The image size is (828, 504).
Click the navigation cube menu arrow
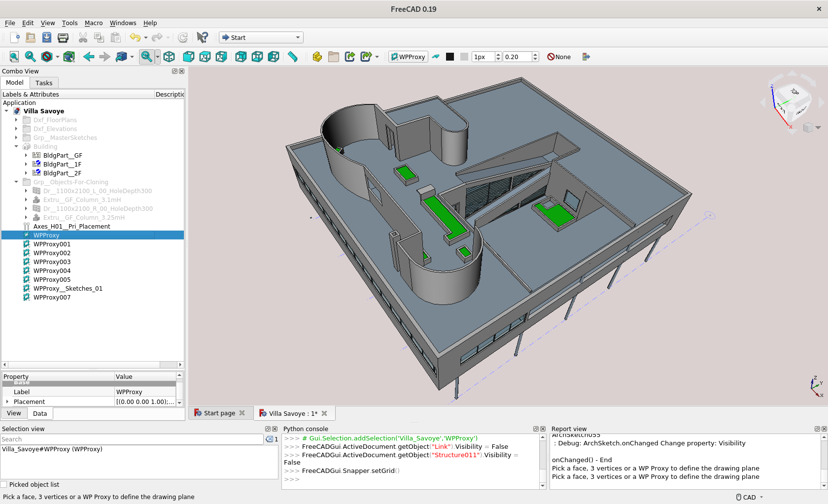click(x=818, y=128)
